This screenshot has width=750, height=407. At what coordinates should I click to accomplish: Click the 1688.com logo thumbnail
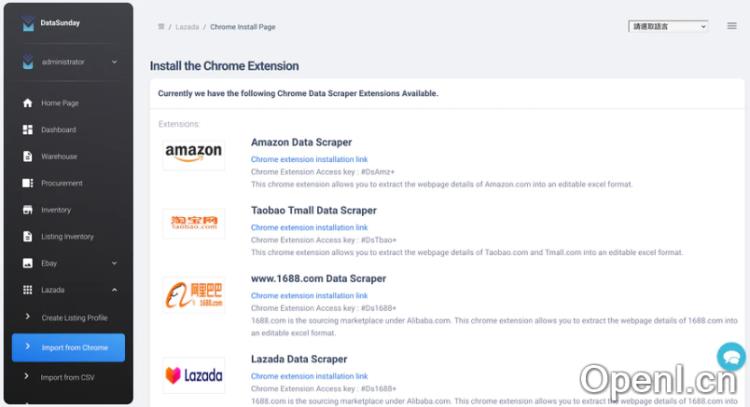tap(194, 295)
